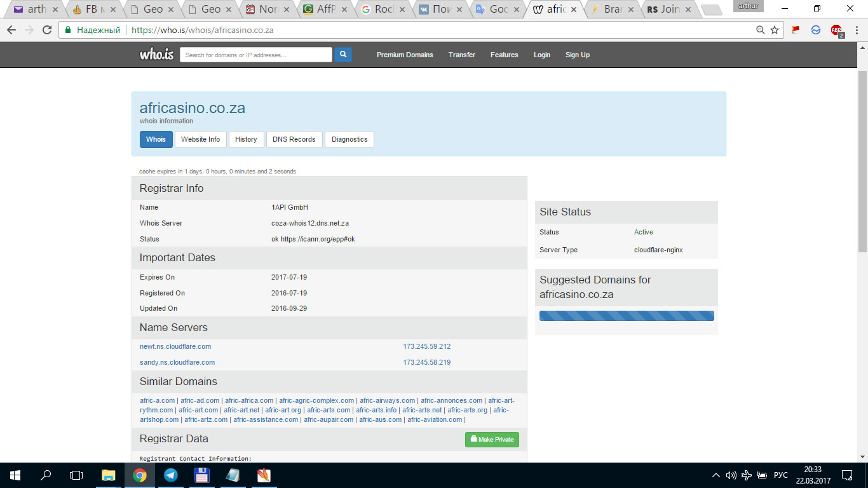This screenshot has height=488, width=868.
Task: Click the green Make Private button
Action: pyautogui.click(x=492, y=439)
